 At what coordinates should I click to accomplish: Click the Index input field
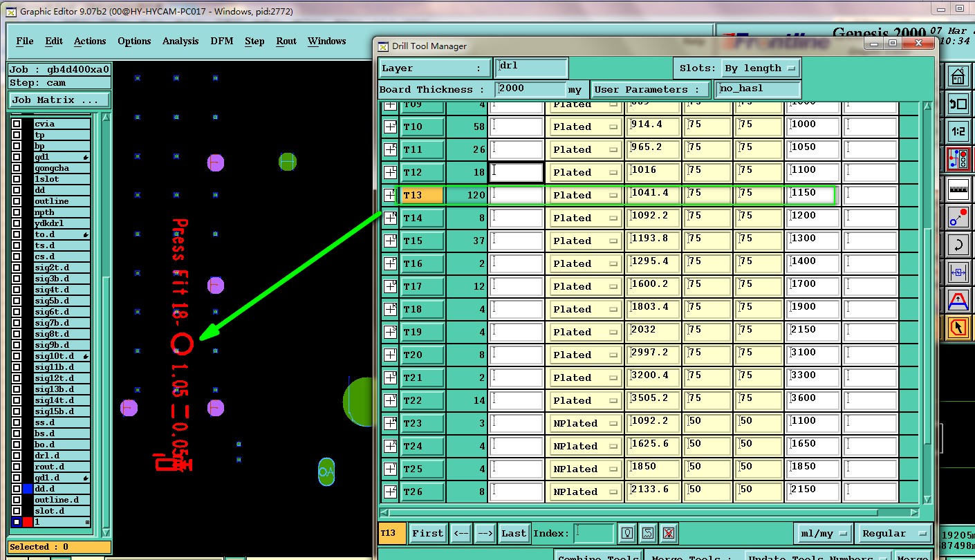pos(594,533)
